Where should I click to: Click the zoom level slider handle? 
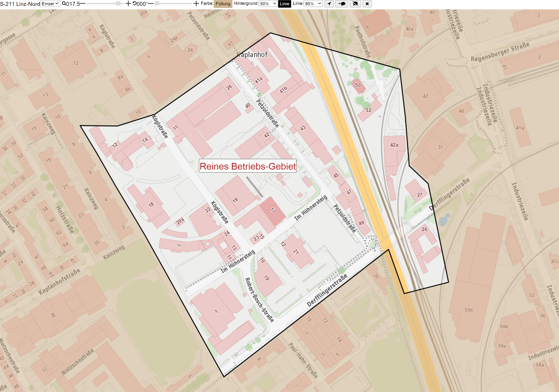[118, 4]
